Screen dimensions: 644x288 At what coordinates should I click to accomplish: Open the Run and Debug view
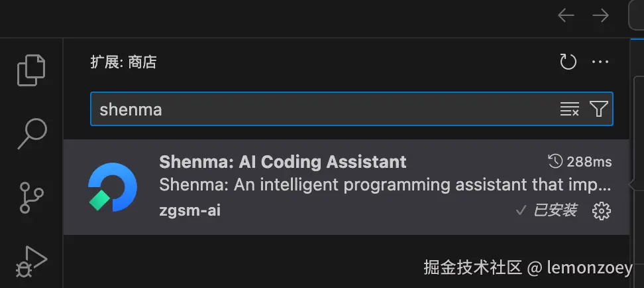pos(31,261)
